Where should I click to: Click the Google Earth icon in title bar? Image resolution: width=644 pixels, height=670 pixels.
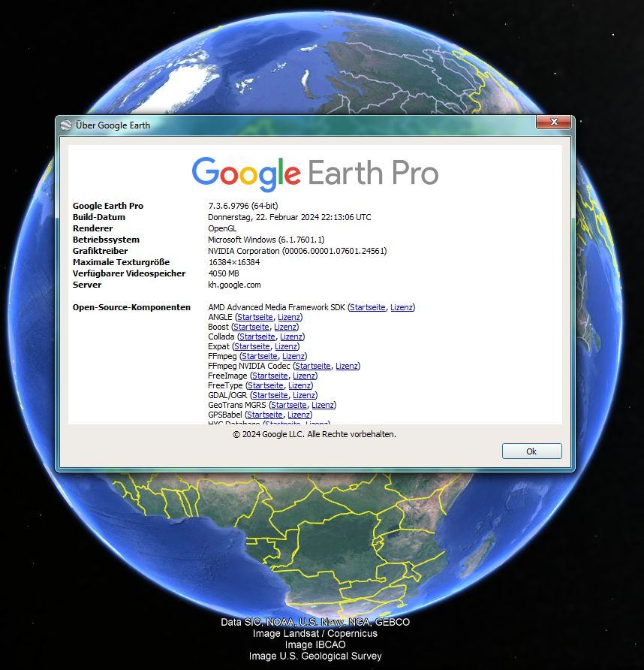point(66,125)
